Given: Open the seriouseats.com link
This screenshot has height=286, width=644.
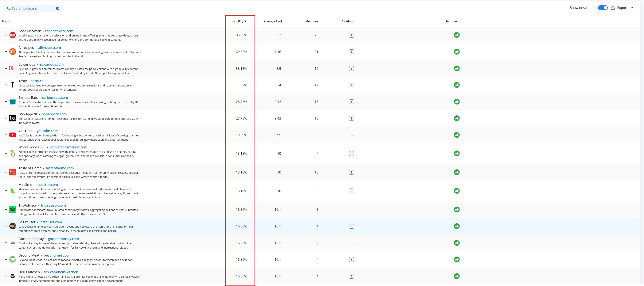Looking at the screenshot, I should (55, 97).
